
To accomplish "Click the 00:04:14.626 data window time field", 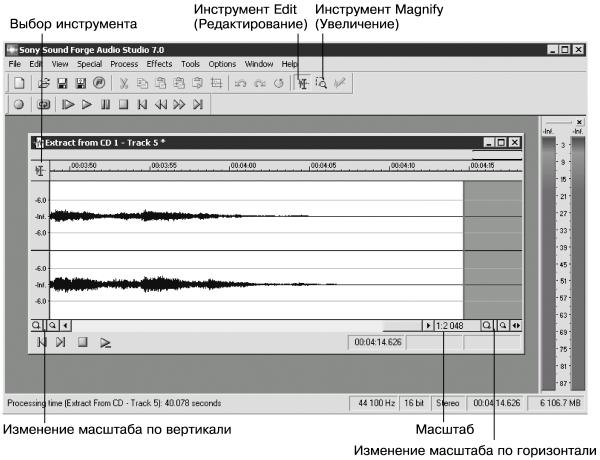I will click(377, 342).
